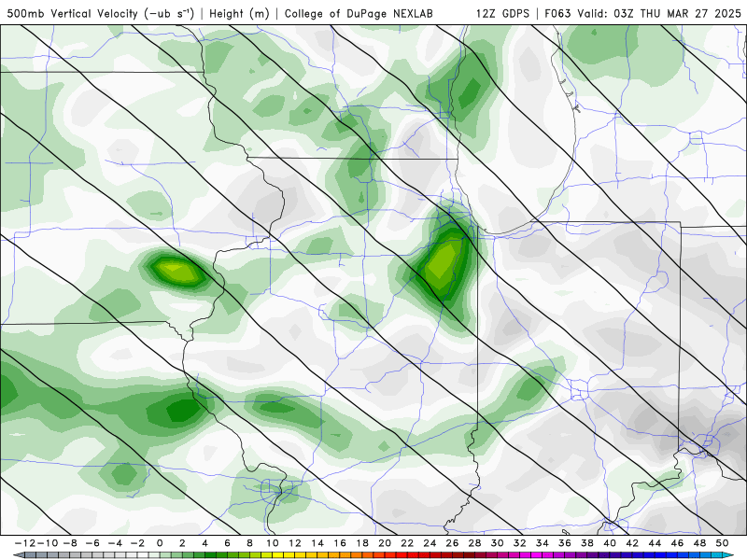The width and height of the screenshot is (747, 560).
Task: Select the 0 label on the color scale
Action: [x=160, y=543]
